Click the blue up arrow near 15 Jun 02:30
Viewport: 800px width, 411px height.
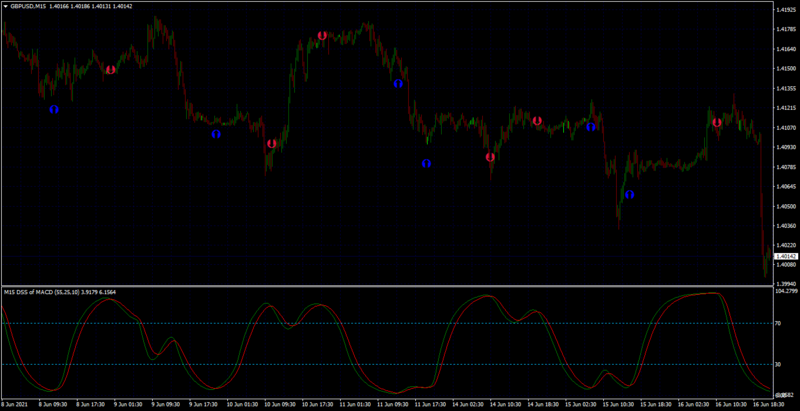click(x=591, y=126)
